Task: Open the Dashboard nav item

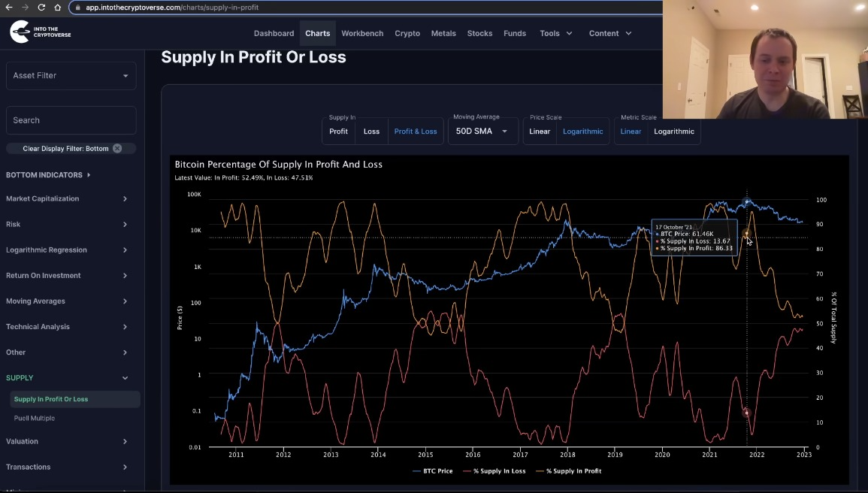Action: pyautogui.click(x=274, y=33)
